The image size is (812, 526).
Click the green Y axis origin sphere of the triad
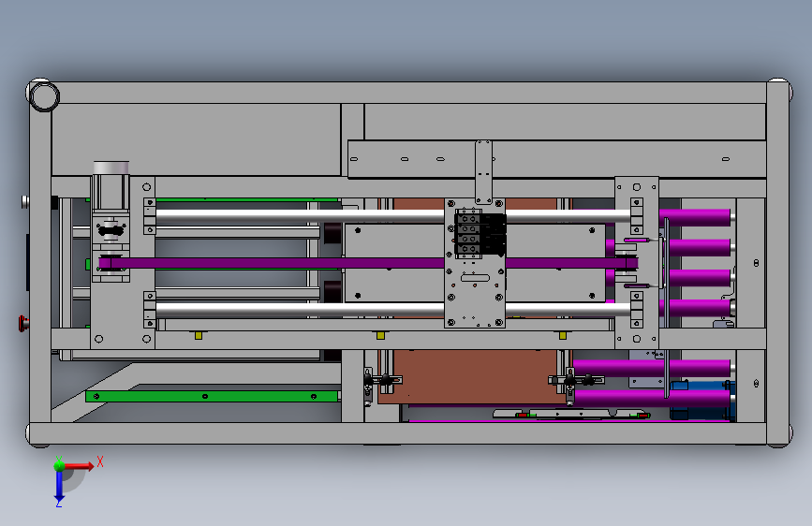[x=59, y=466]
